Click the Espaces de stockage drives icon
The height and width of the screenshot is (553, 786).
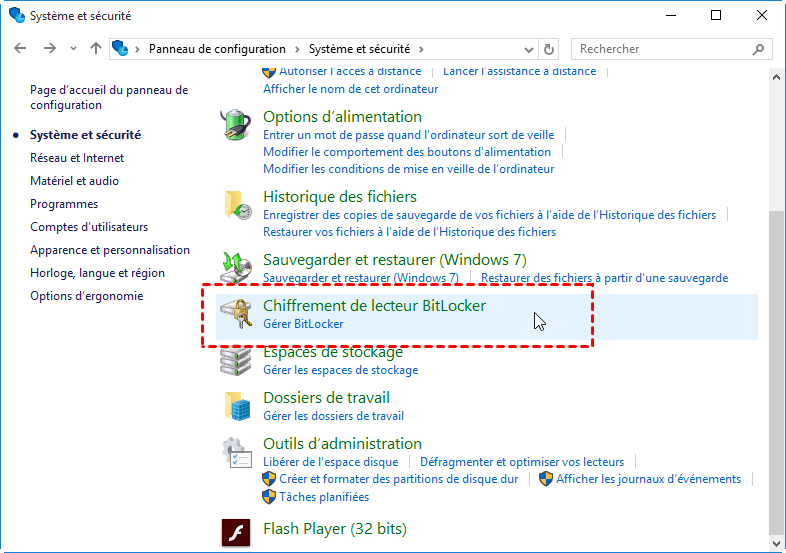(236, 360)
